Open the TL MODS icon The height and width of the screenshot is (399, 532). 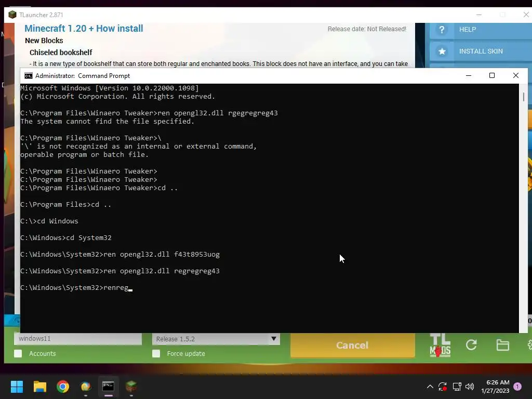[440, 345]
